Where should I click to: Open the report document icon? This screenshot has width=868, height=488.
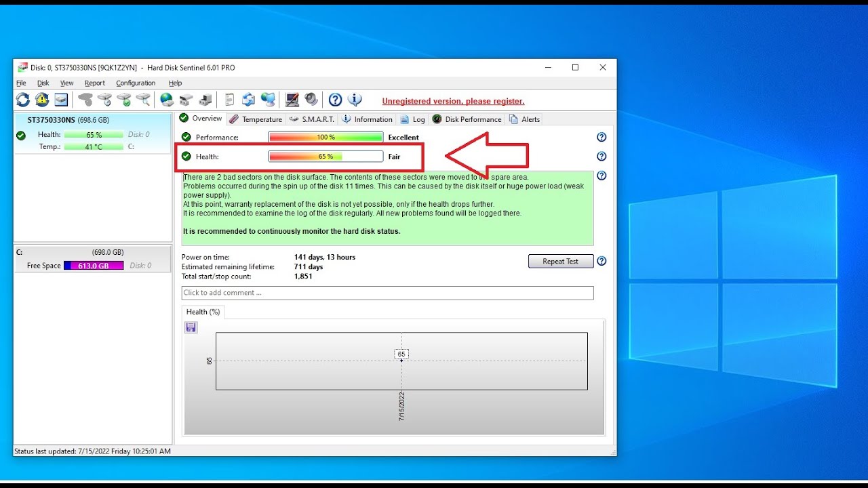(229, 100)
